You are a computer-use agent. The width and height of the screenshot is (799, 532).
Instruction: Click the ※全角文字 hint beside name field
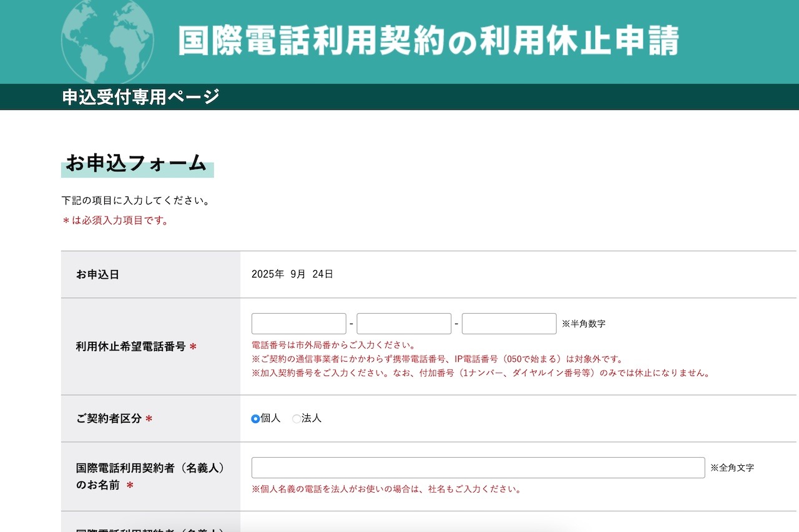click(732, 468)
